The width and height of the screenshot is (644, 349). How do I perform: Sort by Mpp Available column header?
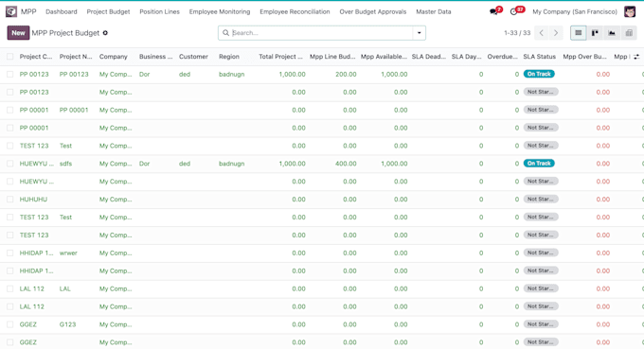[384, 57]
